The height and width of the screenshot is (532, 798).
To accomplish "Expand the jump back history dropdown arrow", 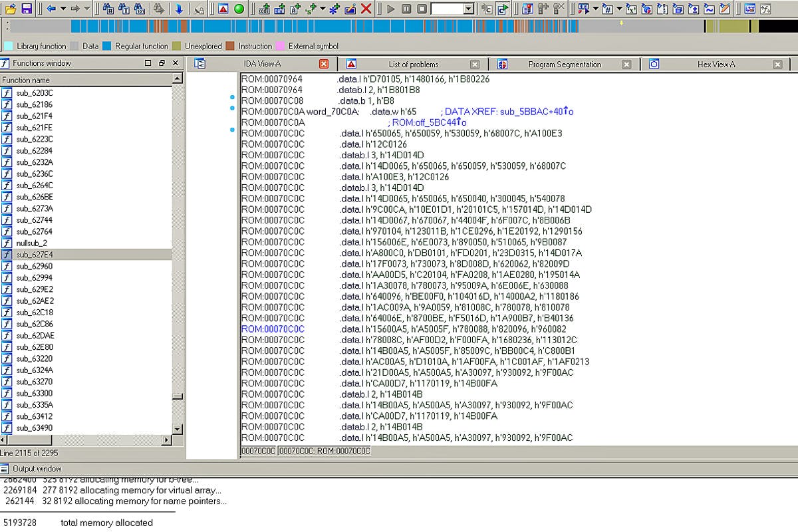I will pos(63,9).
